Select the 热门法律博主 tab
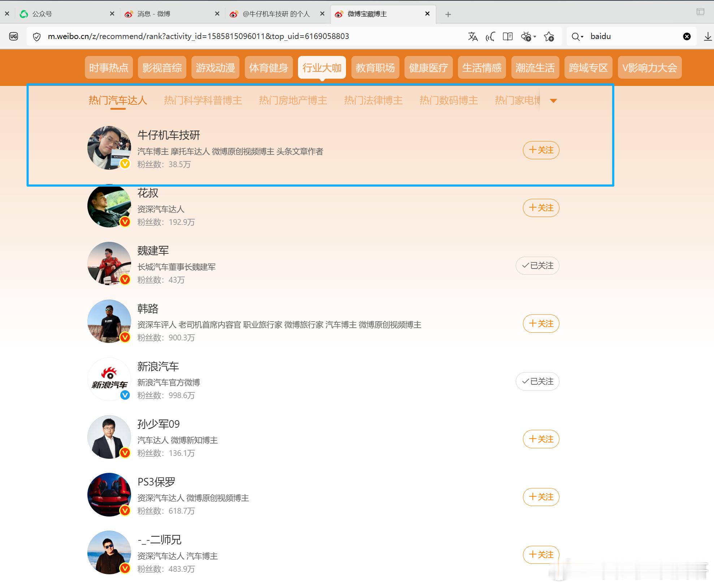 373,100
